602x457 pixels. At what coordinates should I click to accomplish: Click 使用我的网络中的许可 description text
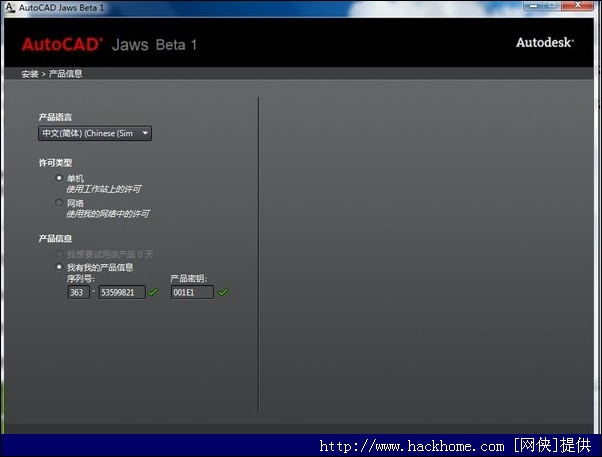[x=108, y=214]
